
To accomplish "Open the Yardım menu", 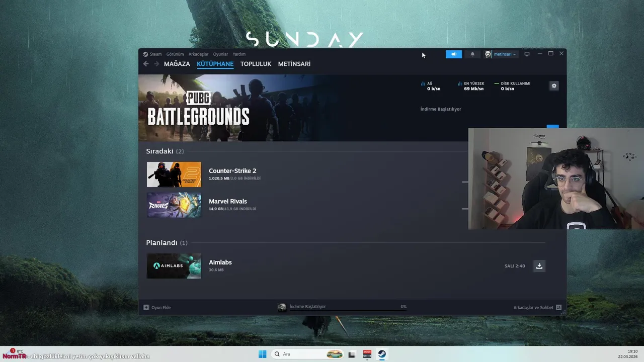I will pyautogui.click(x=239, y=54).
